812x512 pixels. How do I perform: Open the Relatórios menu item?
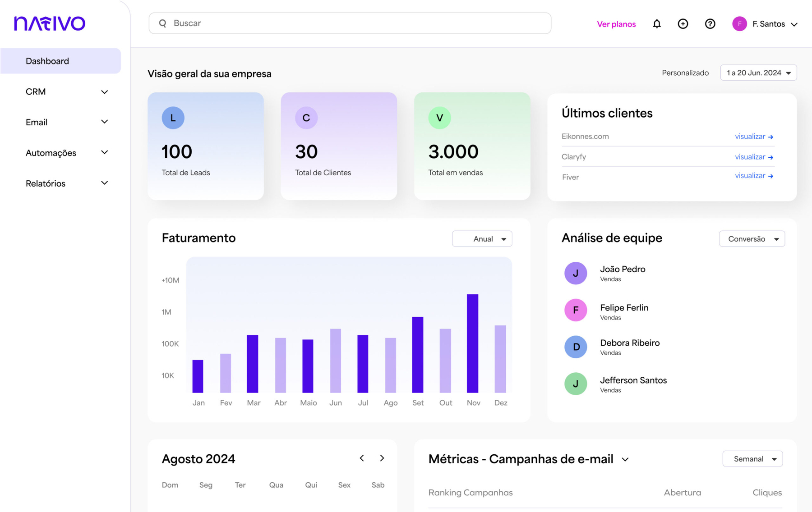67,183
